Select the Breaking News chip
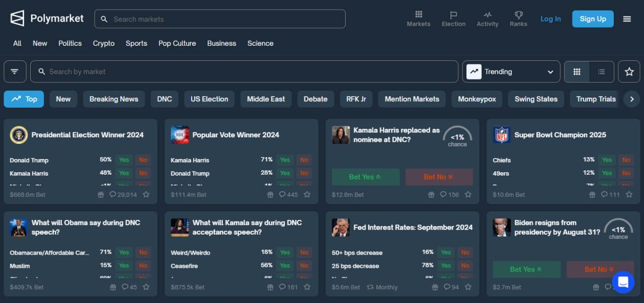The image size is (644, 303). pos(114,99)
